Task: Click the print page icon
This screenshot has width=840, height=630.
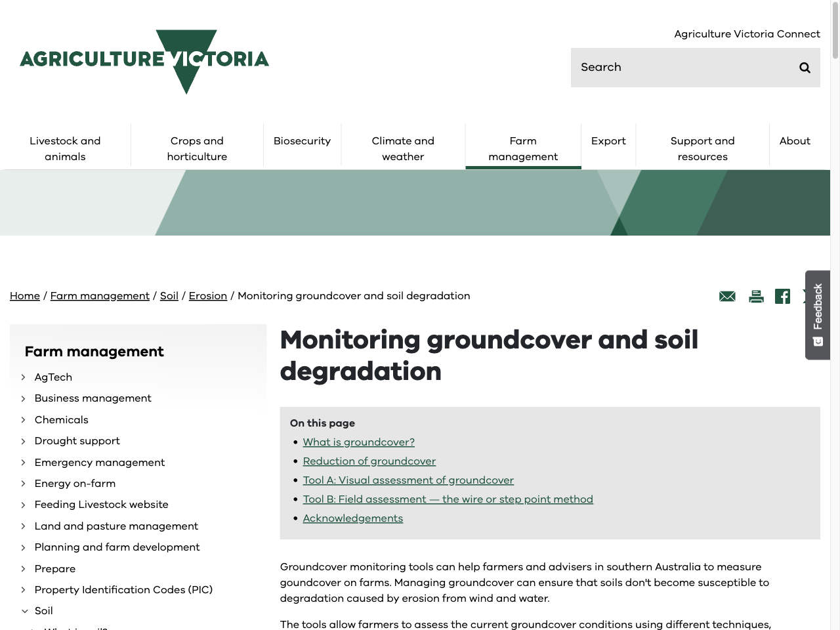Action: pyautogui.click(x=756, y=296)
